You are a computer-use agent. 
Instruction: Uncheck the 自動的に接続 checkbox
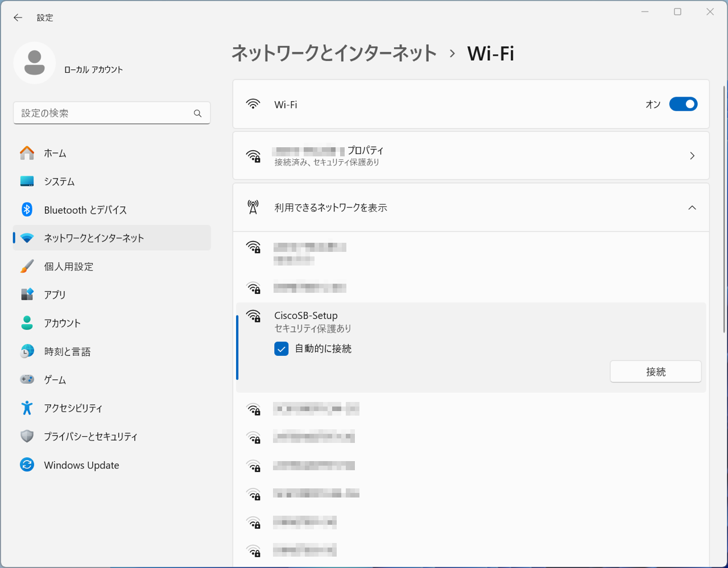tap(281, 349)
